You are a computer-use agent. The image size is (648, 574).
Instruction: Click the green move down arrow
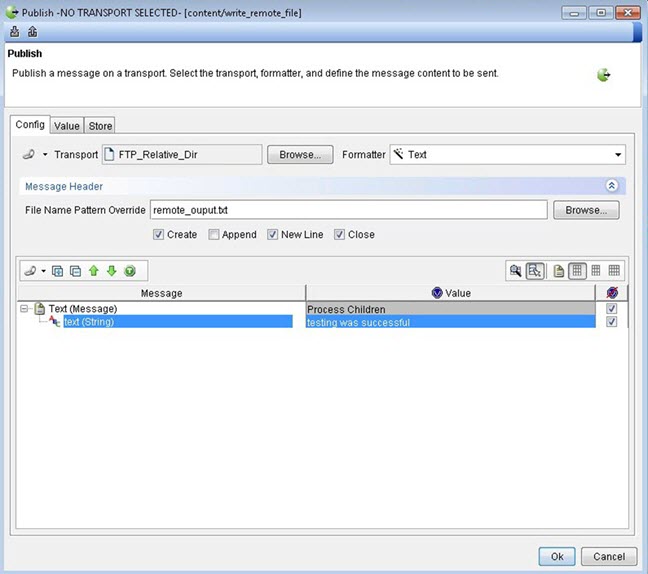coord(112,271)
